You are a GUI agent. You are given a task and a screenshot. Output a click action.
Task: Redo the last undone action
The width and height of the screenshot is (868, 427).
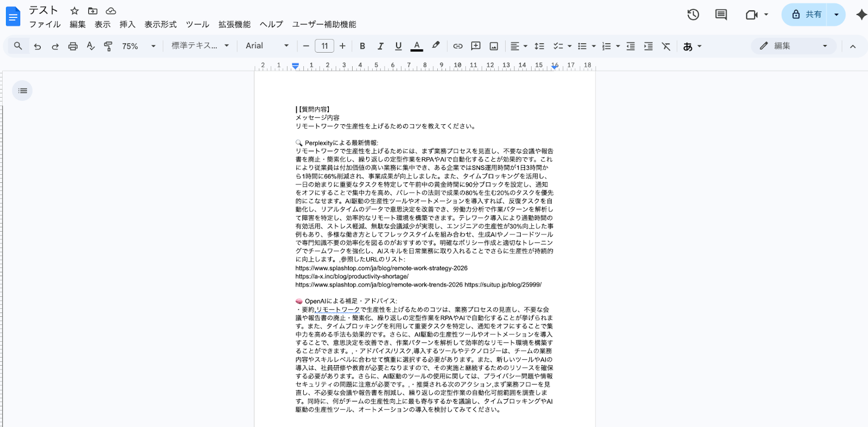pyautogui.click(x=55, y=46)
